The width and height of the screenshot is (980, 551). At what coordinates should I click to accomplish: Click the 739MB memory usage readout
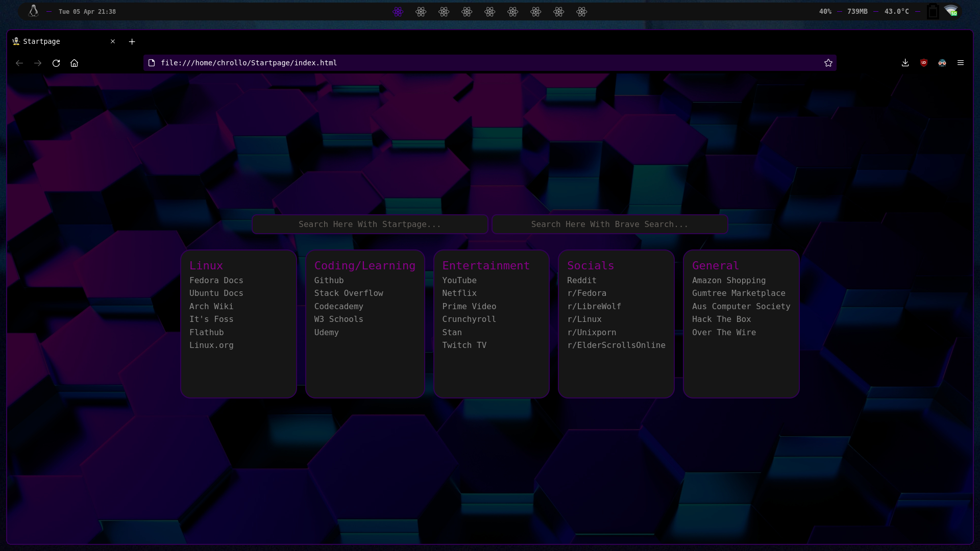[x=857, y=12]
